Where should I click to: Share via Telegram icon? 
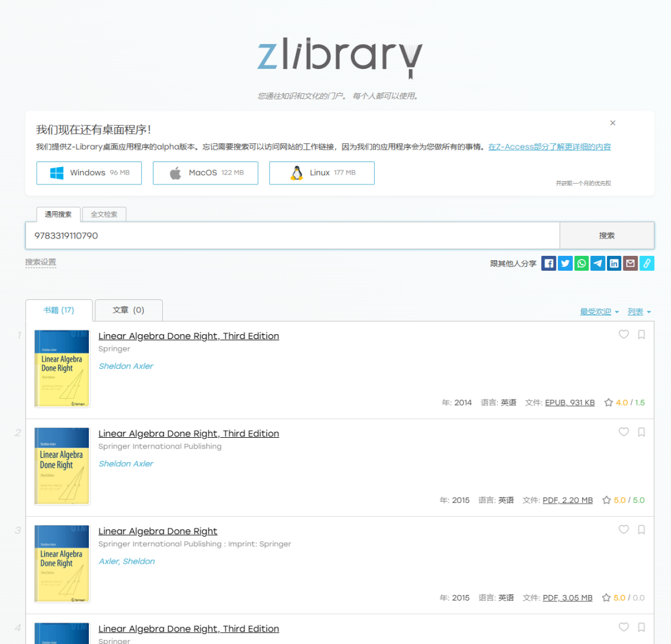pos(598,263)
